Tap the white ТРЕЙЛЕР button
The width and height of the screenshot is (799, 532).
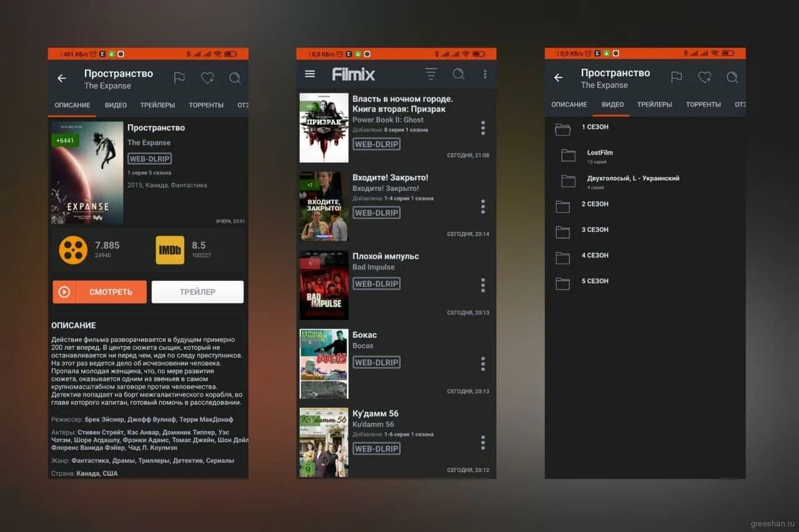(x=197, y=292)
